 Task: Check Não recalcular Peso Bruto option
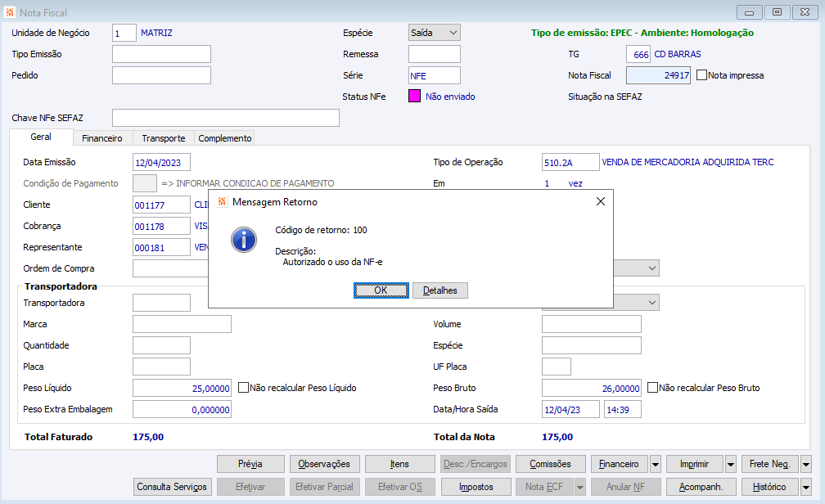pyautogui.click(x=652, y=388)
